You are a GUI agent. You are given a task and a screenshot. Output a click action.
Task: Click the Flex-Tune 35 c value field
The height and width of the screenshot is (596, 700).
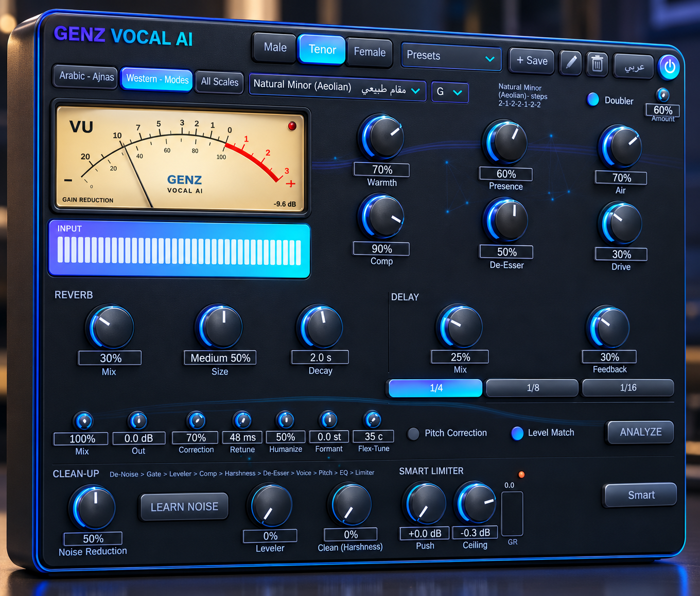373,436
